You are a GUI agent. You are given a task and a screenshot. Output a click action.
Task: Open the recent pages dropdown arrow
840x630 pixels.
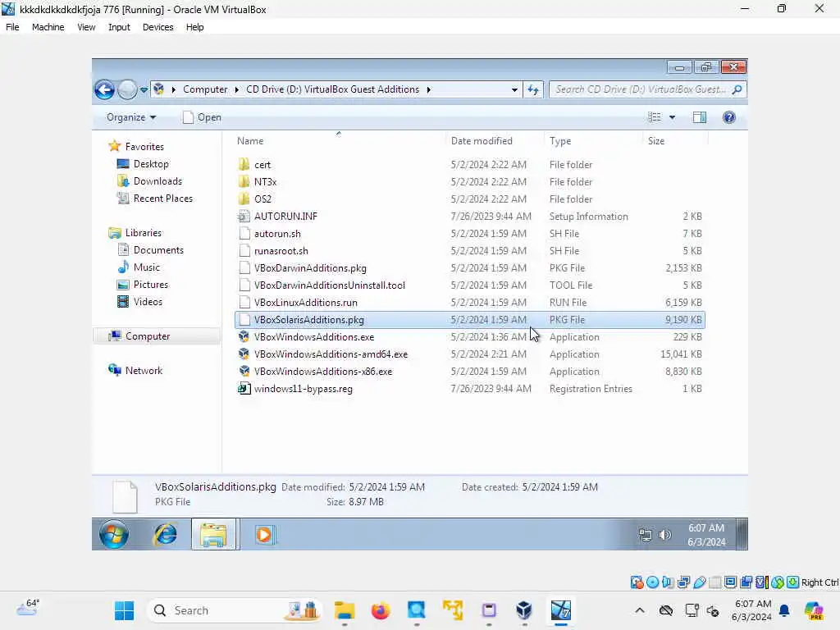click(144, 90)
